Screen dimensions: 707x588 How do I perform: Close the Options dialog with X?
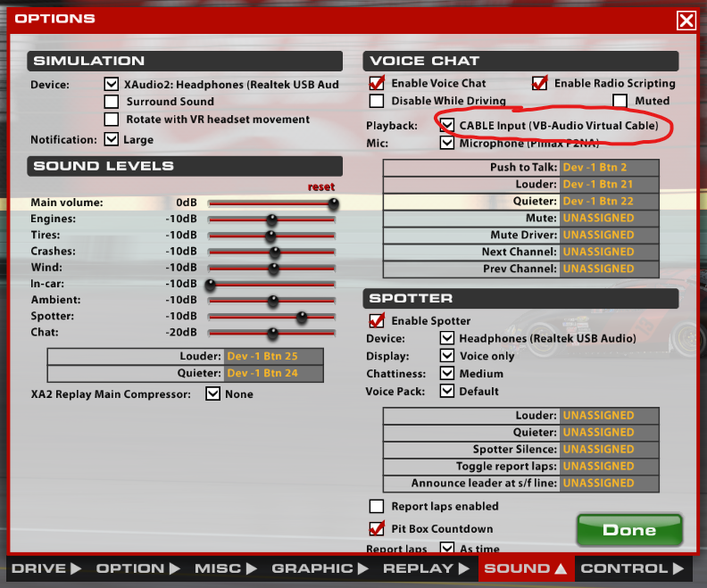(686, 21)
